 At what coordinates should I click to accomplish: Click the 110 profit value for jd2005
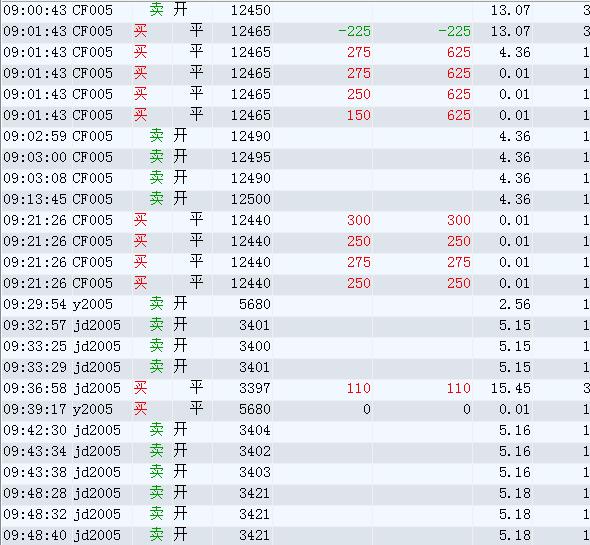point(359,388)
